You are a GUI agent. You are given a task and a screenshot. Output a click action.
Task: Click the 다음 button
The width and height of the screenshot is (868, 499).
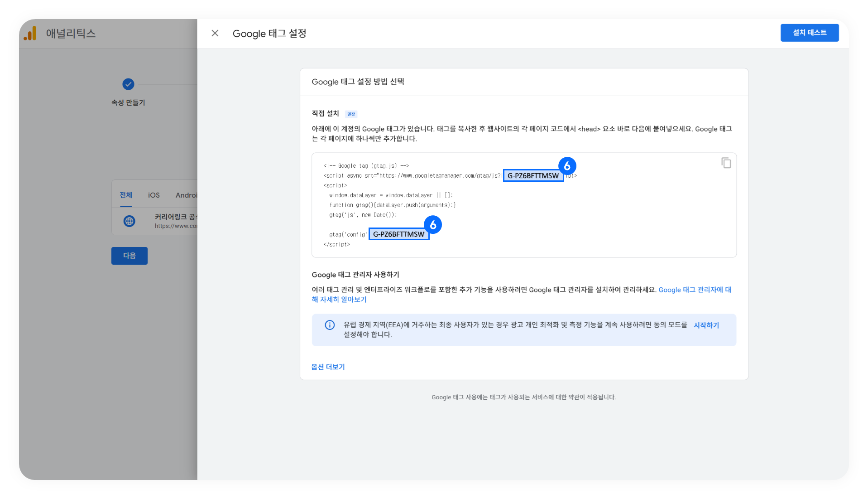tap(129, 256)
